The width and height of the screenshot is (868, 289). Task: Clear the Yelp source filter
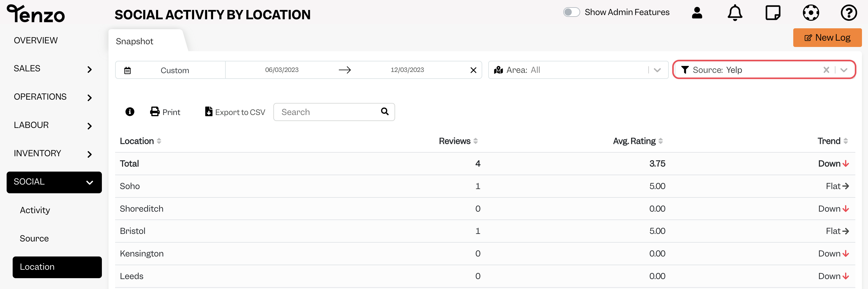(x=826, y=70)
